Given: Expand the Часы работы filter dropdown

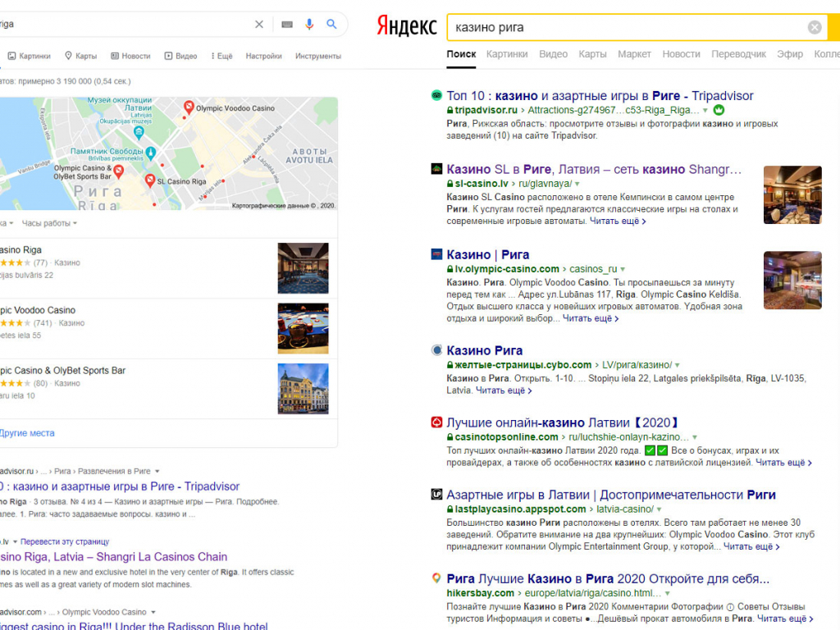Looking at the screenshot, I should point(49,223).
